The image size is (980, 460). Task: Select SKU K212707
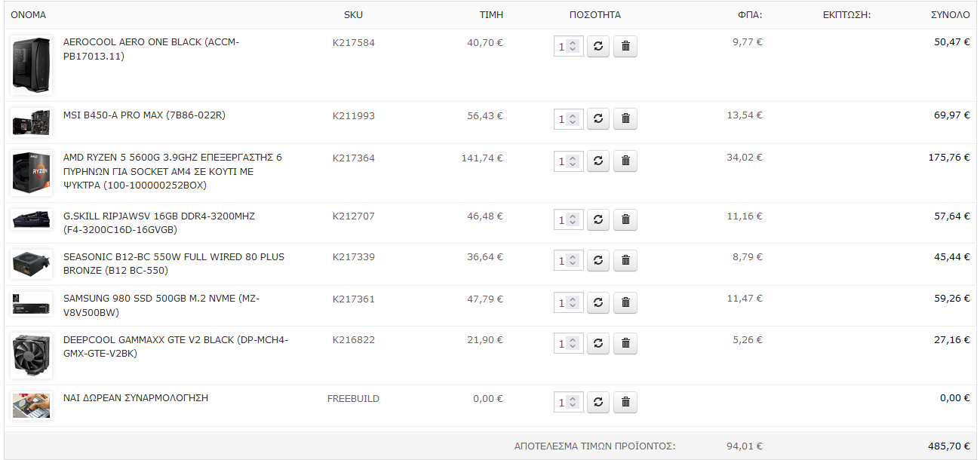[x=354, y=216]
